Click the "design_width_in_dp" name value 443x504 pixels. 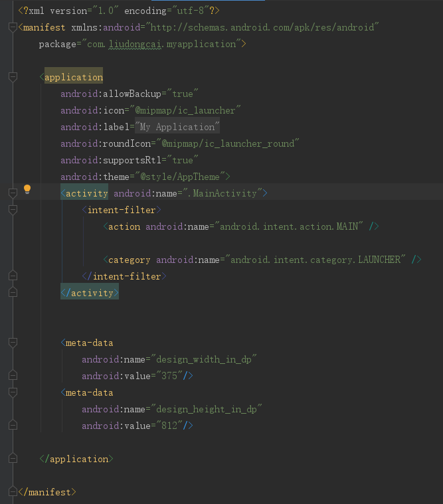pos(204,359)
